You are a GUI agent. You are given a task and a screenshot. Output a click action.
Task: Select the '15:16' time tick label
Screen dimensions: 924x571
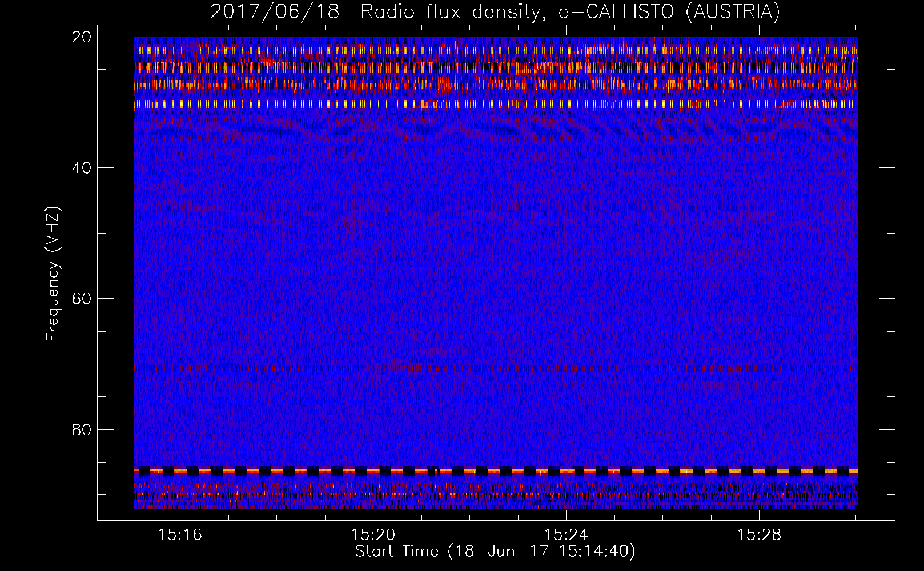point(180,535)
